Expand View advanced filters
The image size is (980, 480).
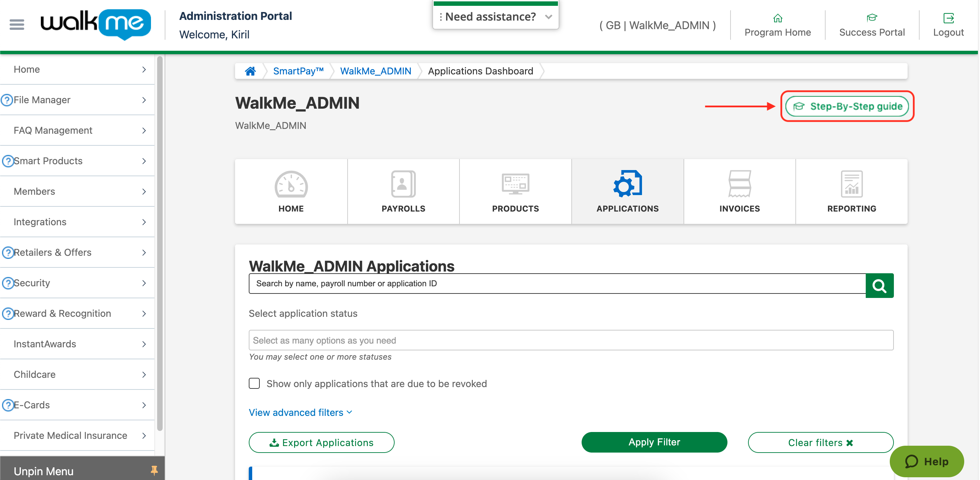click(x=300, y=412)
